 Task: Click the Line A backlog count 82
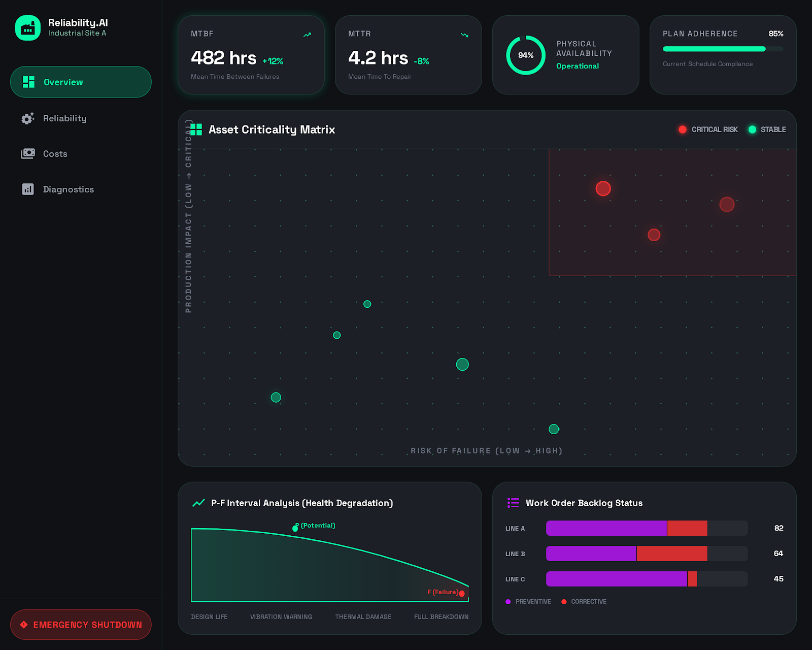779,528
